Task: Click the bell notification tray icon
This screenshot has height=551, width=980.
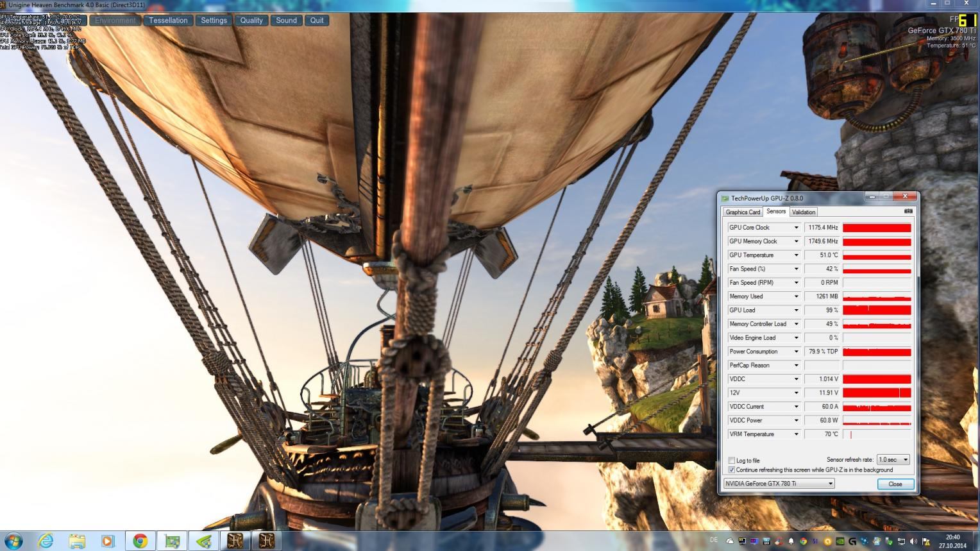Action: 791,541
